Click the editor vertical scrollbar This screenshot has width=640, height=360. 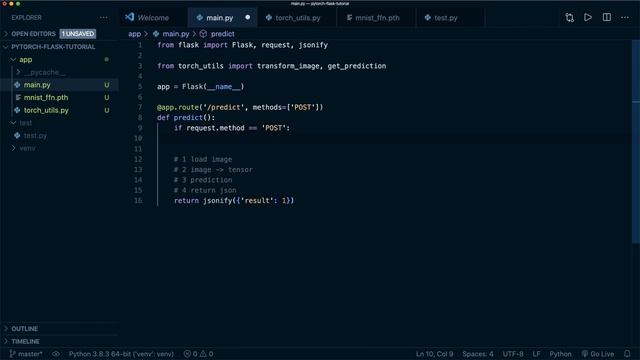click(636, 141)
